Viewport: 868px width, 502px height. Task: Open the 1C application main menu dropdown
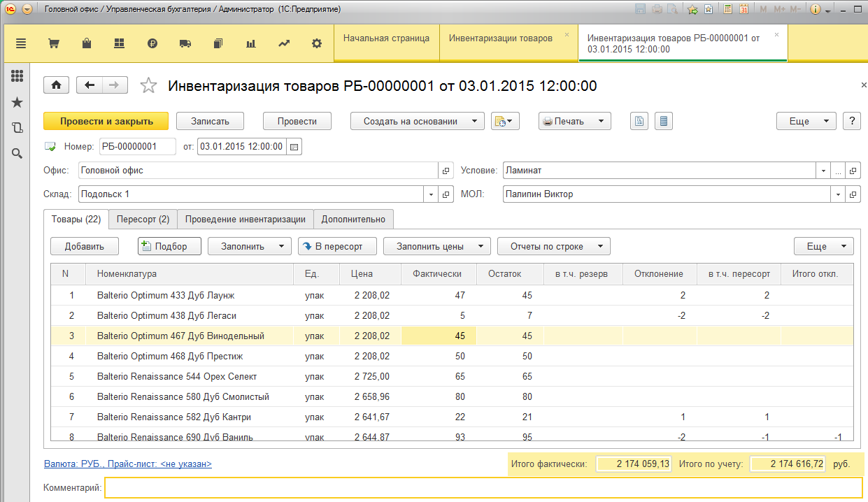(x=27, y=10)
